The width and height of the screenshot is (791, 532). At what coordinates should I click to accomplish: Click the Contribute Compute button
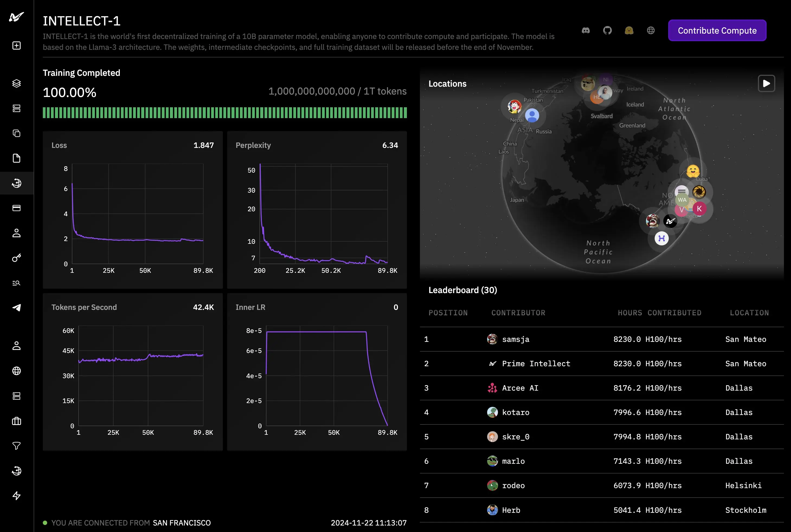tap(717, 31)
